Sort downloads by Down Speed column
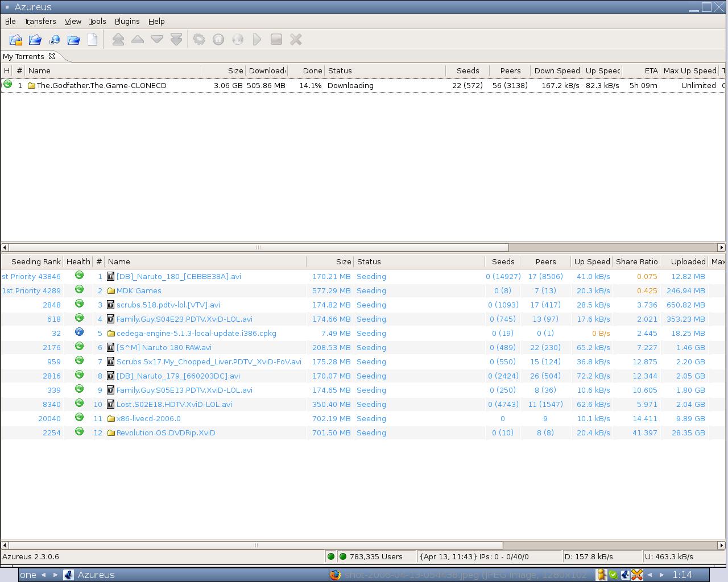 click(x=556, y=70)
